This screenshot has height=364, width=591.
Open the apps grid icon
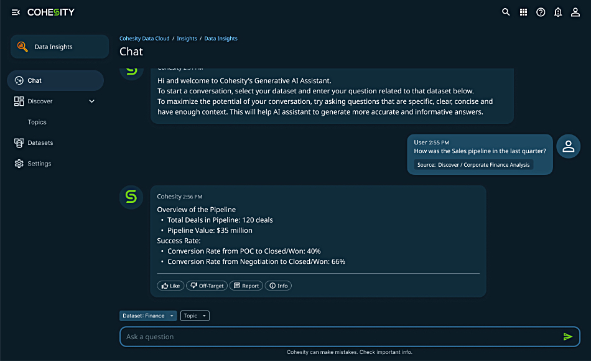point(523,12)
